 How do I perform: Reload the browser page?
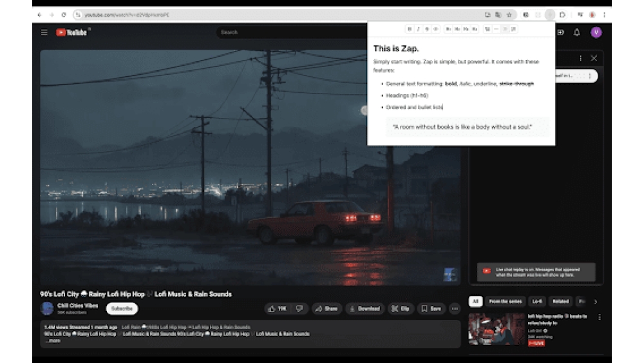(x=64, y=15)
